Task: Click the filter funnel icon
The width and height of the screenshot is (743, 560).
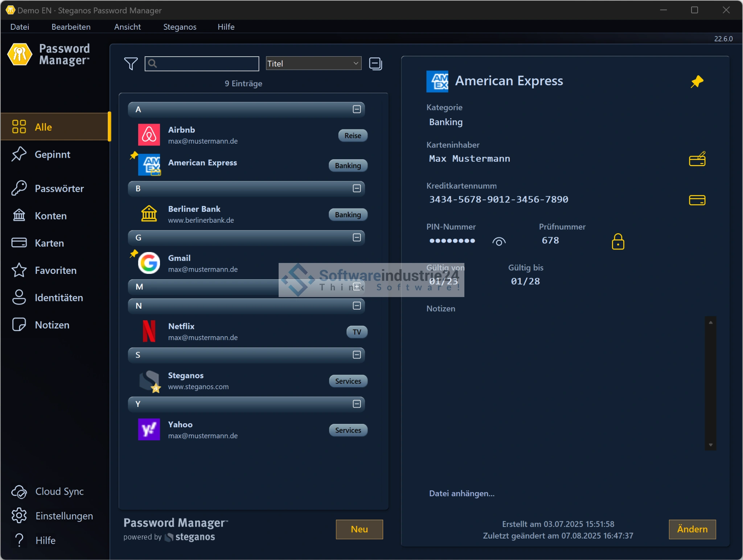Action: (x=131, y=64)
